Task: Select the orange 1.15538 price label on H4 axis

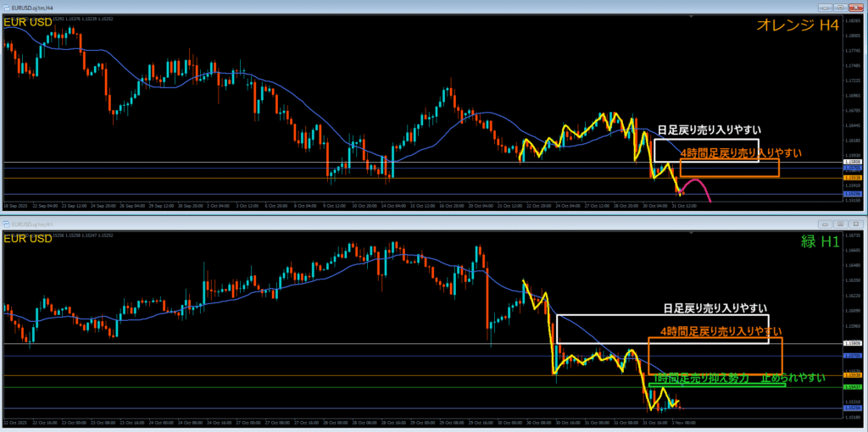Action: [x=853, y=178]
